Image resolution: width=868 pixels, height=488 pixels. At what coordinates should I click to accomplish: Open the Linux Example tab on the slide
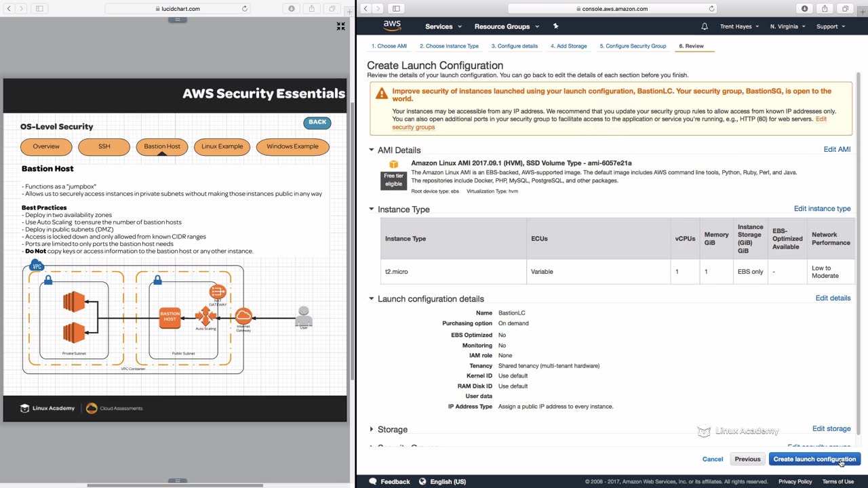click(222, 146)
